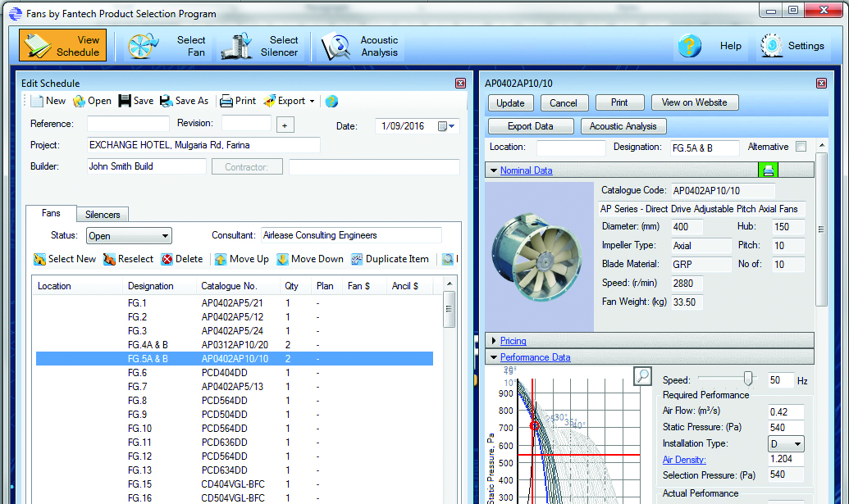This screenshot has height=504, width=849.
Task: Close the Edit Schedule panel
Action: click(461, 84)
